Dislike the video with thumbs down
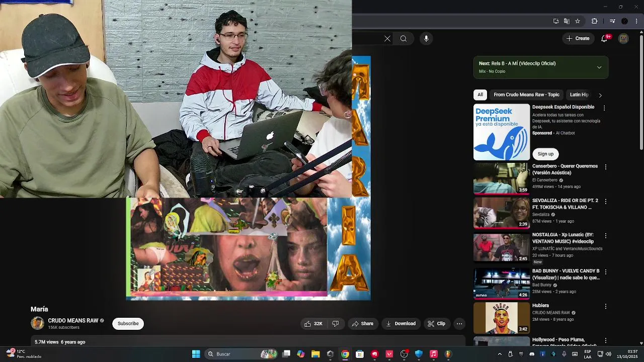This screenshot has height=362, width=644. pos(336,324)
